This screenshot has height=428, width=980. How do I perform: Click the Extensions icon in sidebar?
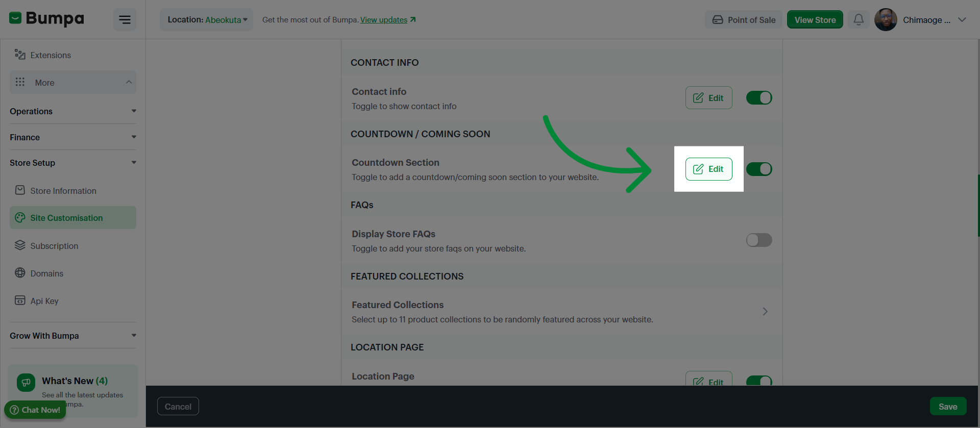(x=20, y=55)
